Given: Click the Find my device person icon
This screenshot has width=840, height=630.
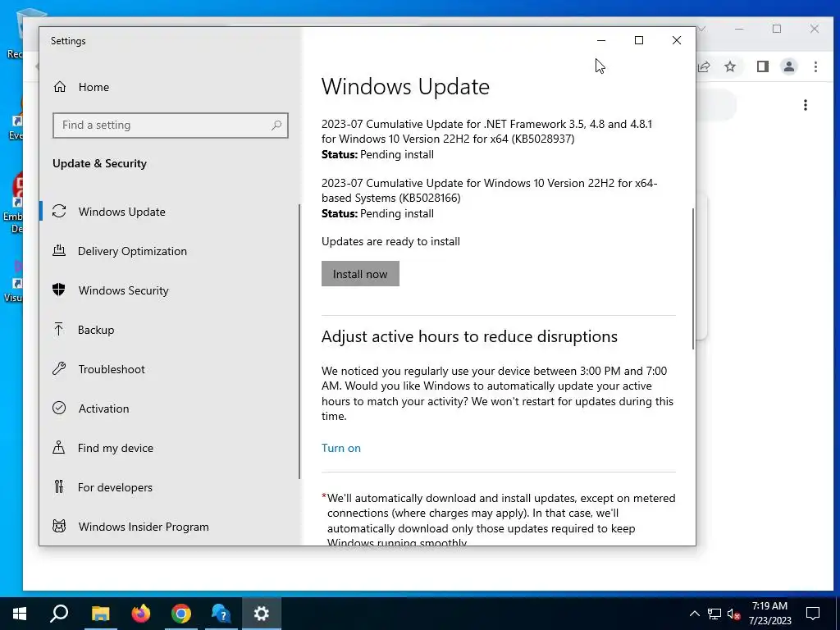Looking at the screenshot, I should click(59, 447).
